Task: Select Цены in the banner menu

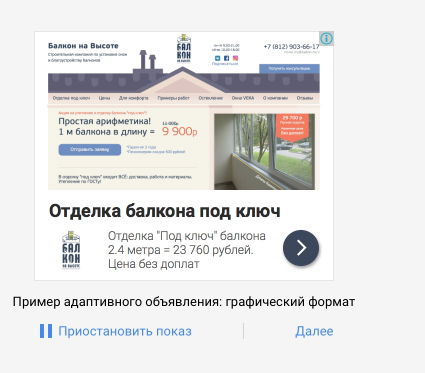Action: (104, 98)
